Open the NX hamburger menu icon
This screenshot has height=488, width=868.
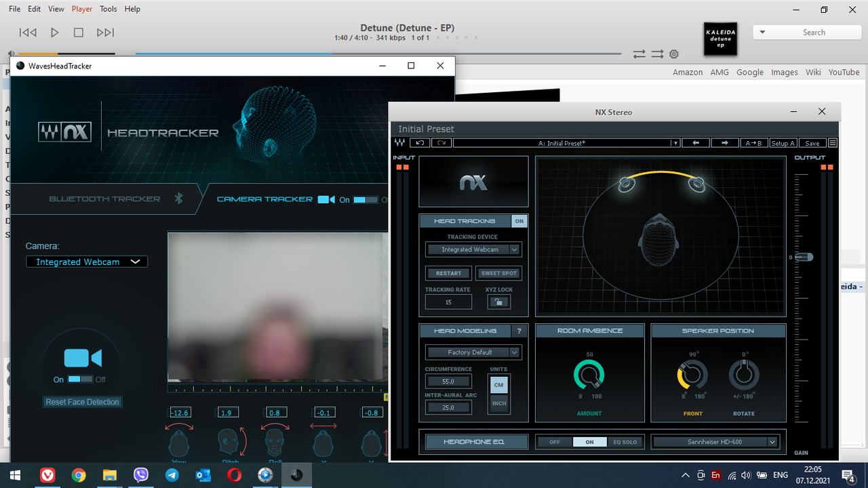click(833, 143)
